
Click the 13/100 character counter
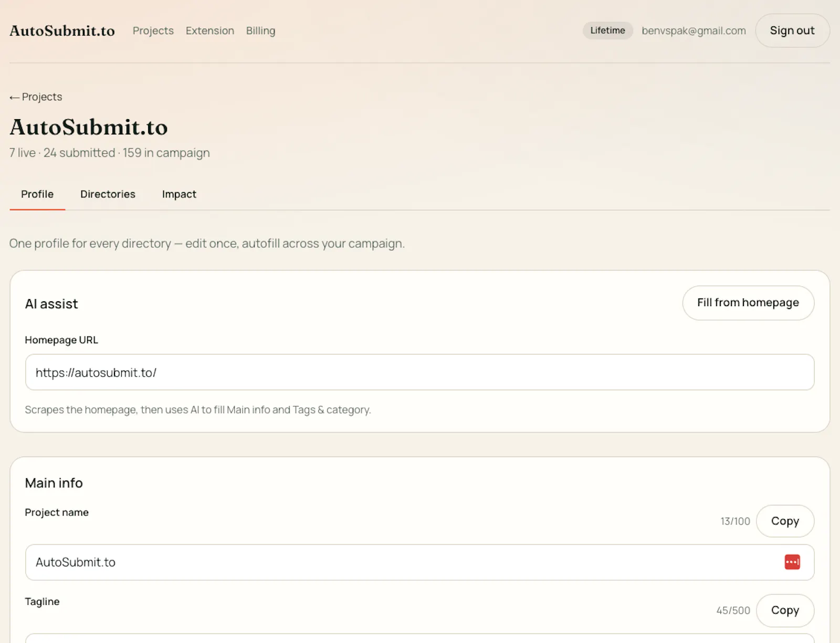click(735, 521)
